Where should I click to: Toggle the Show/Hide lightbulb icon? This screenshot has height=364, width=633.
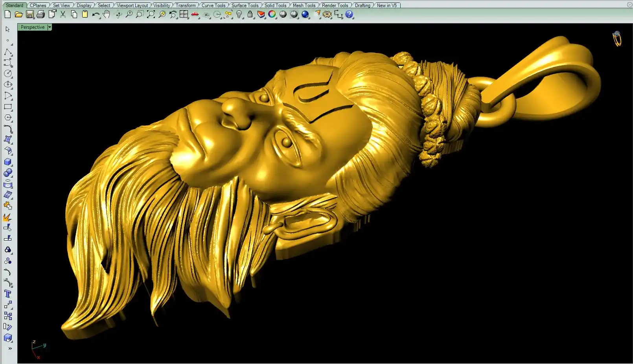(x=239, y=15)
